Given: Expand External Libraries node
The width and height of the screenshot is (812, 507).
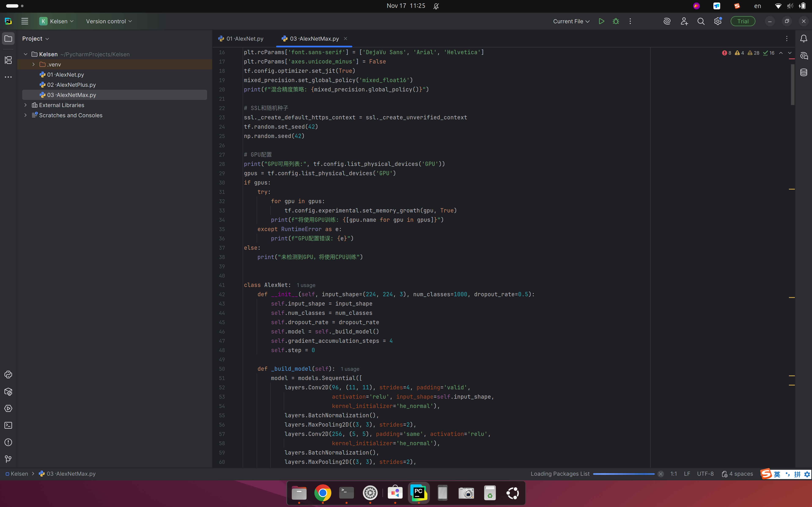Looking at the screenshot, I should pyautogui.click(x=25, y=105).
